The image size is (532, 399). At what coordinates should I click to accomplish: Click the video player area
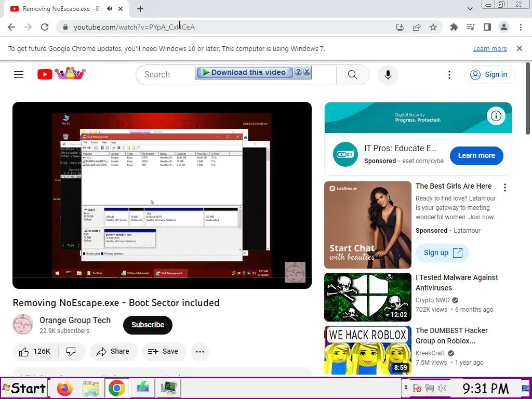point(162,195)
